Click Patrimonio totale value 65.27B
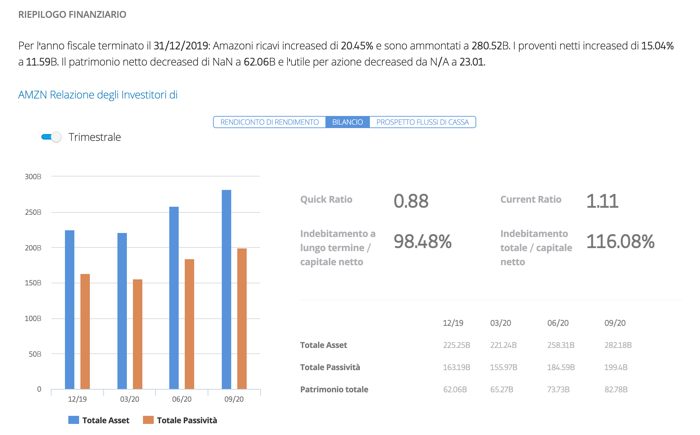The width and height of the screenshot is (700, 435). point(501,389)
